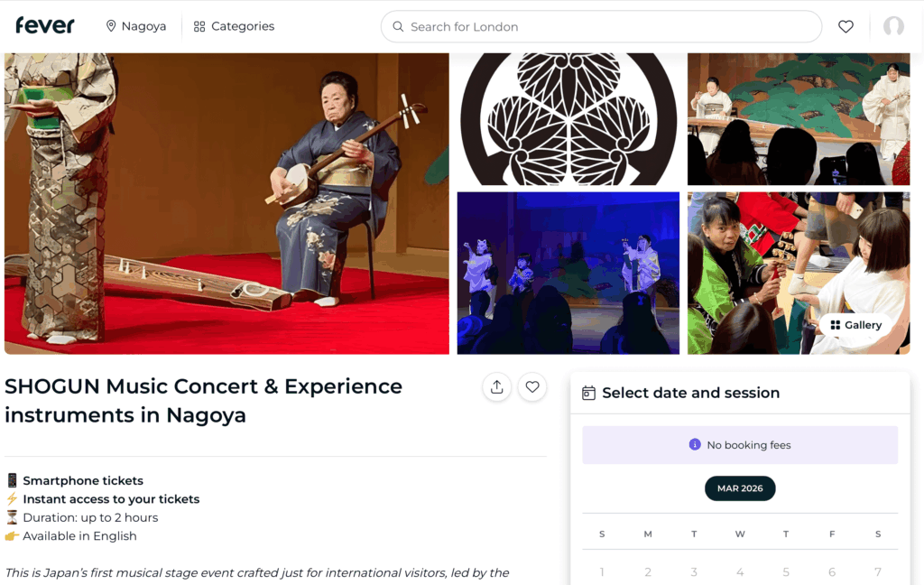This screenshot has width=924, height=585.
Task: Open favorites heart in top navigation bar
Action: tap(845, 27)
